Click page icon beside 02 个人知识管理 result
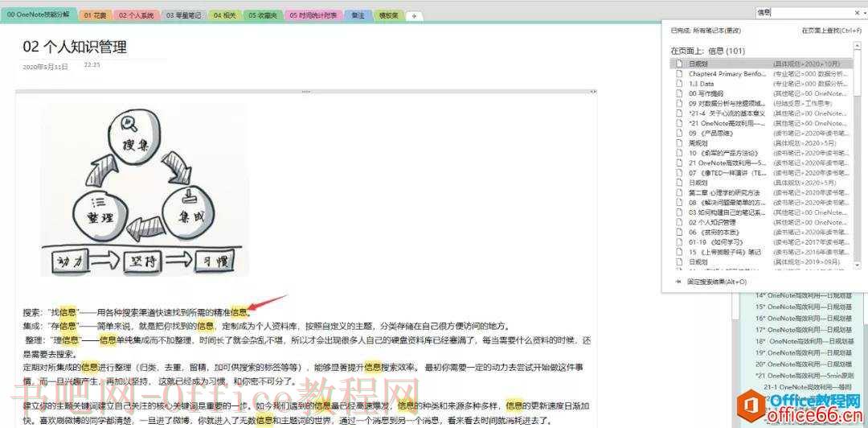868x428 pixels. click(678, 222)
